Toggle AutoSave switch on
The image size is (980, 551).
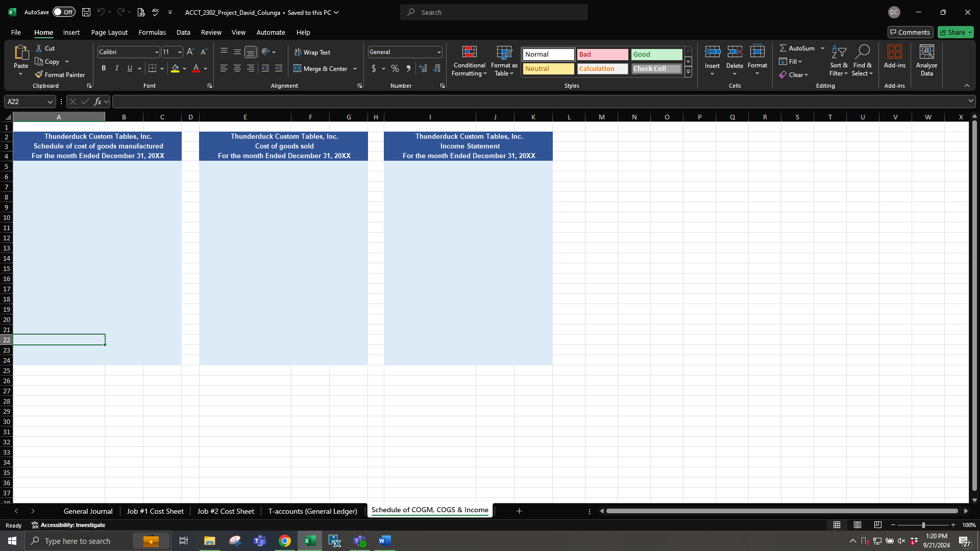coord(64,12)
